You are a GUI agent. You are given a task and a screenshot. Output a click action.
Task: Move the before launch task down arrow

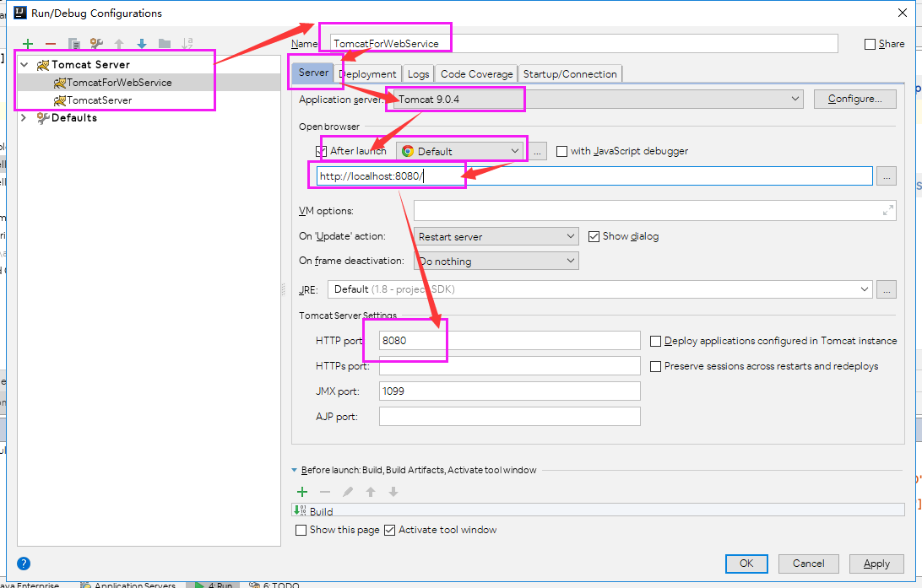[x=393, y=492]
